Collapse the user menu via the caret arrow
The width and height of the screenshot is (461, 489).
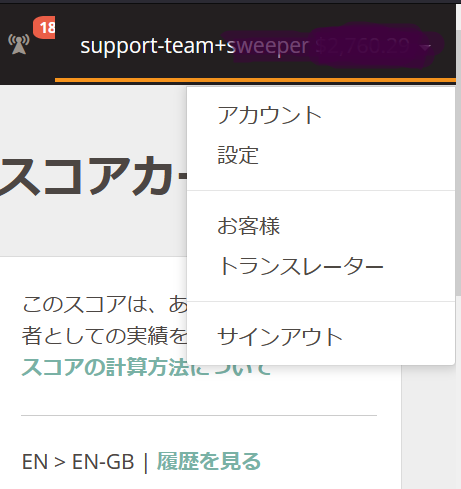(426, 47)
